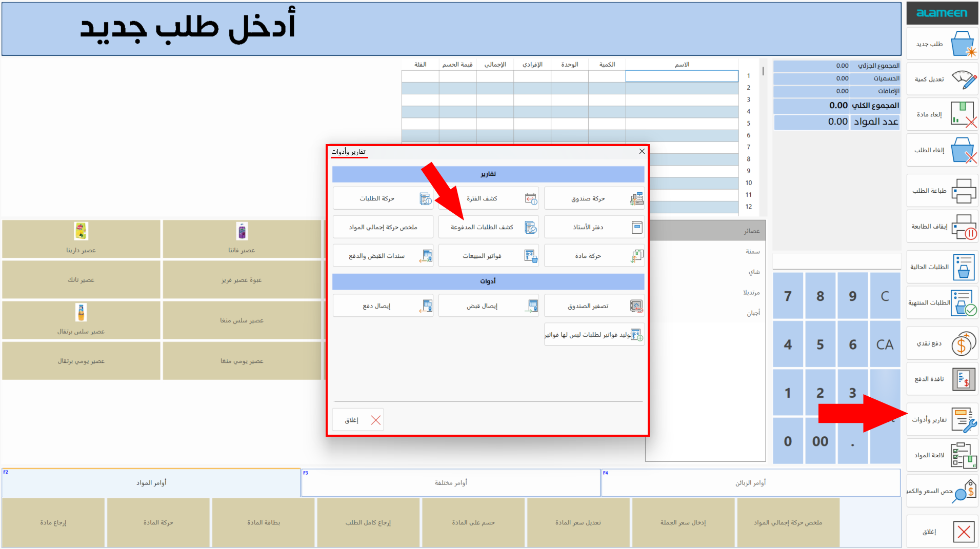The image size is (980, 549).
Task: Close the reports and tools dialog with X
Action: 642,151
